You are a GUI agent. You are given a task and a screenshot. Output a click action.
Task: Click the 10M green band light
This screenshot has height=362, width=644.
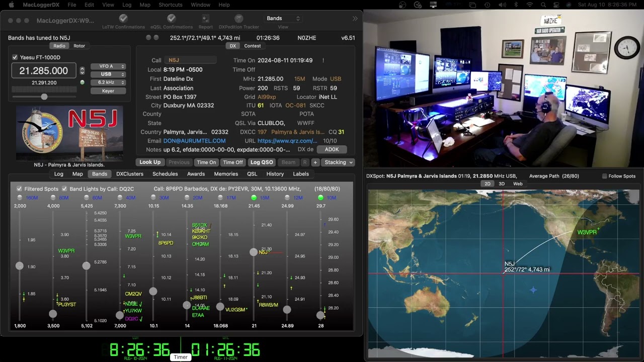tap(320, 198)
